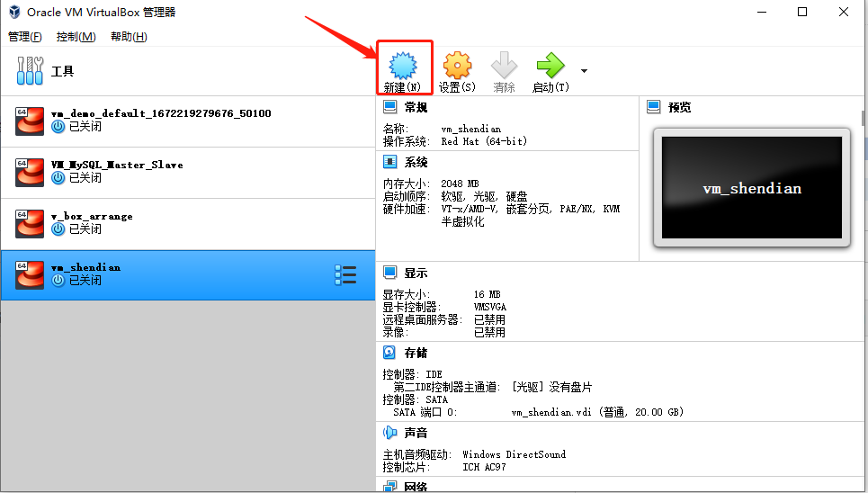
Task: Open 预览 section header
Action: point(679,107)
